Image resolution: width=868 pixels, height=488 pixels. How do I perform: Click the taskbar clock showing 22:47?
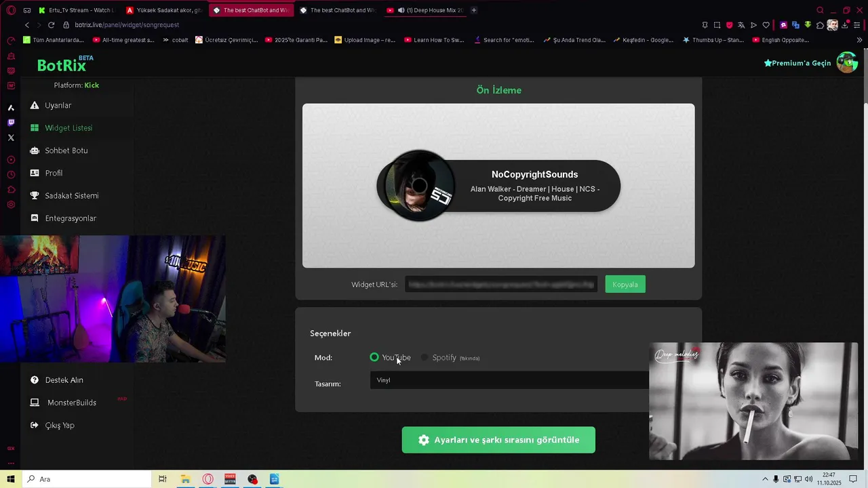coord(829,479)
